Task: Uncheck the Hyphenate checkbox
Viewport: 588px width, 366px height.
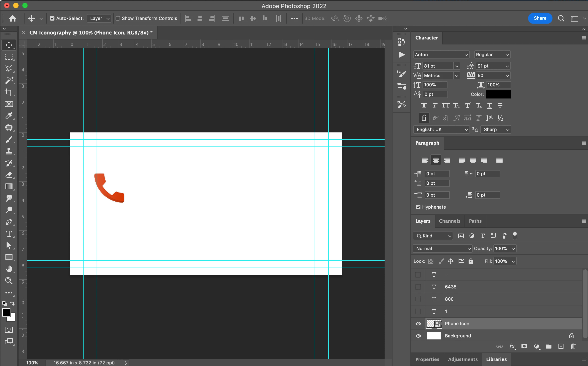Action: click(x=418, y=207)
